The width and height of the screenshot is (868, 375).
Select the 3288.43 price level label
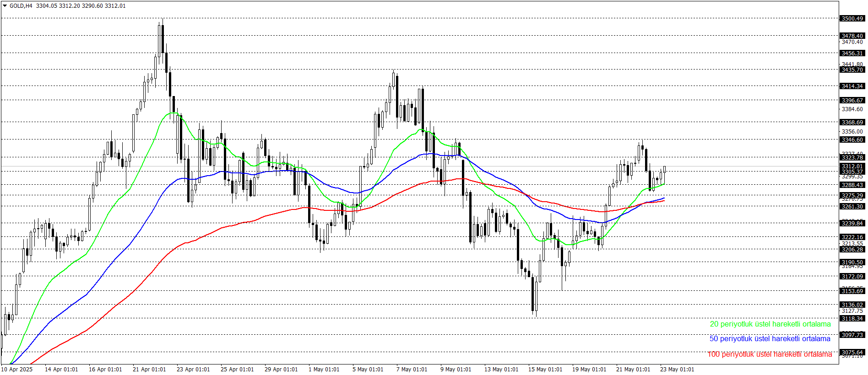(852, 185)
